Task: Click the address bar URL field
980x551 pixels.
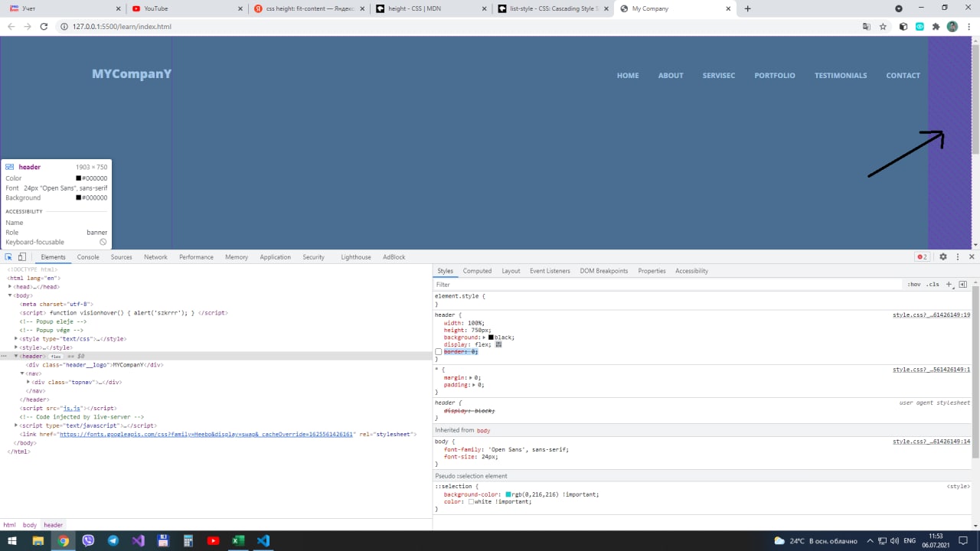Action: [x=459, y=26]
